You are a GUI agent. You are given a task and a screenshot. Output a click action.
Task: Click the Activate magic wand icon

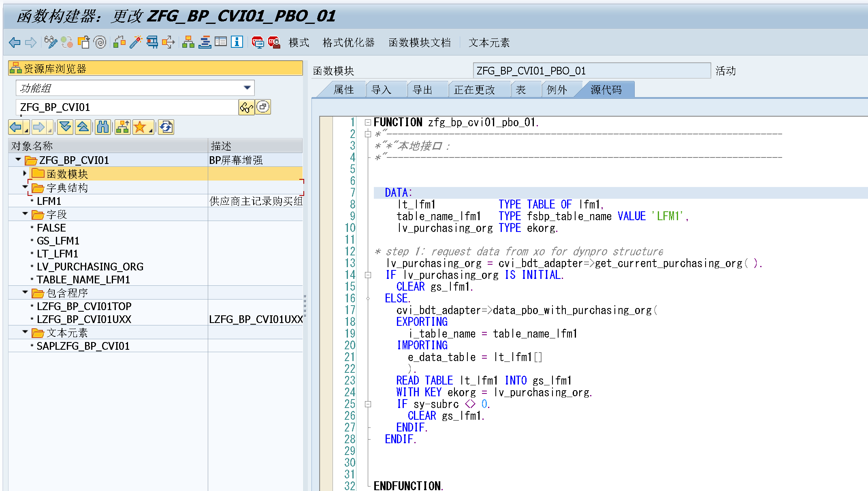click(x=136, y=42)
